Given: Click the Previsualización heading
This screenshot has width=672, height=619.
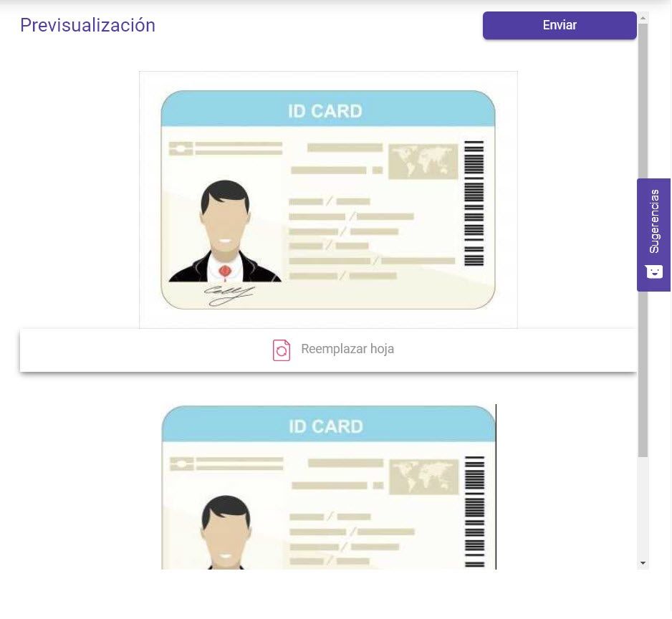Looking at the screenshot, I should (88, 25).
